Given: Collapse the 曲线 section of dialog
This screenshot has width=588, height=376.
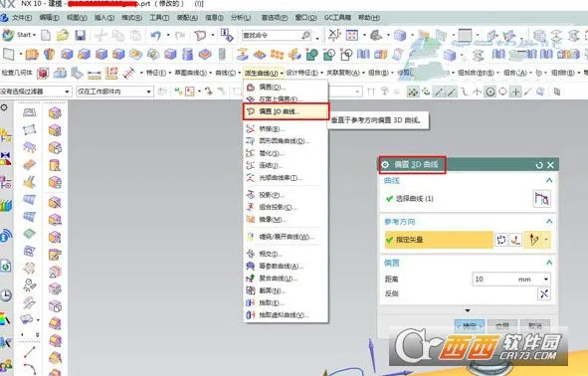Looking at the screenshot, I should tap(548, 180).
